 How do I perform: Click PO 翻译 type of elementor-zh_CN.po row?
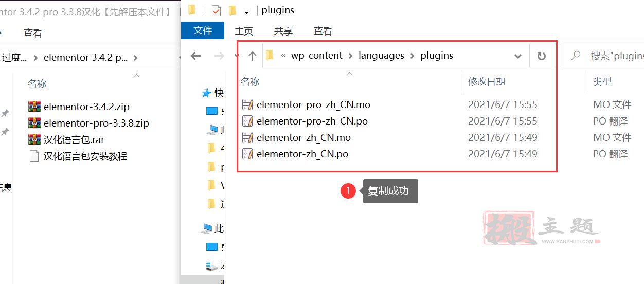tap(611, 154)
